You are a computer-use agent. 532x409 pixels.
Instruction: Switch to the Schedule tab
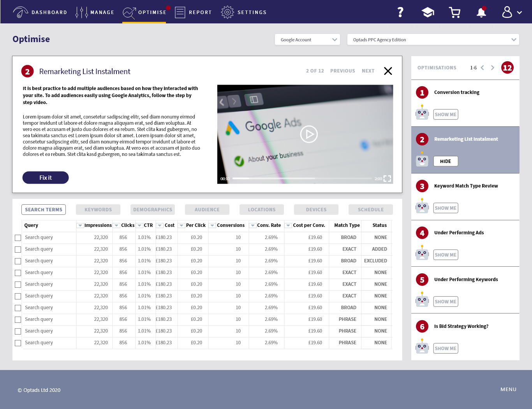pos(371,209)
